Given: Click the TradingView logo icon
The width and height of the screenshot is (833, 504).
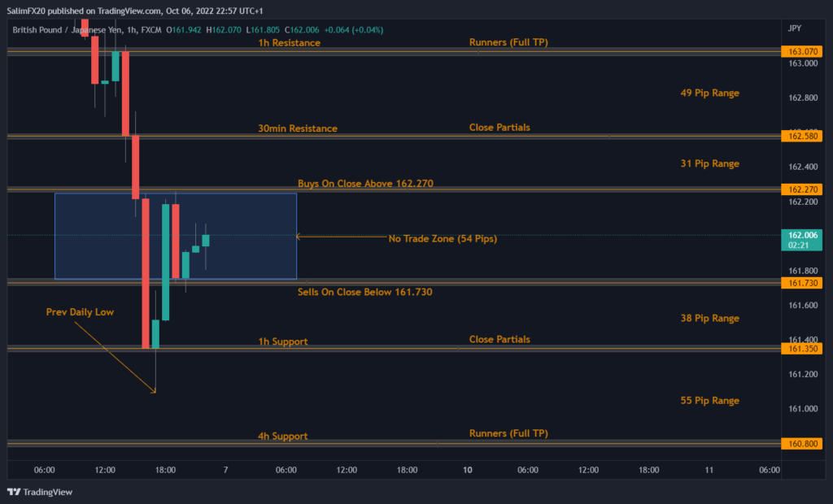Looking at the screenshot, I should (x=14, y=492).
